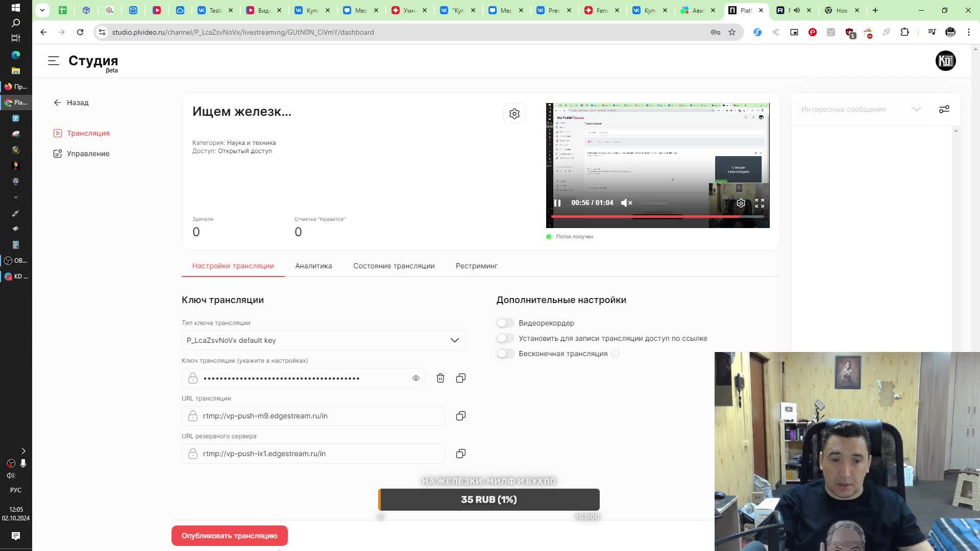Image resolution: width=980 pixels, height=551 pixels.
Task: Open the hamburger menu beside Студия
Action: point(54,61)
